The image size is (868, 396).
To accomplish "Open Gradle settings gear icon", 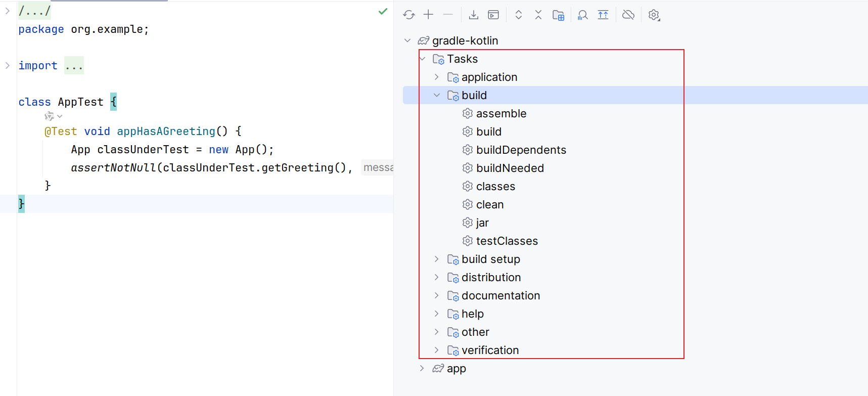I will click(654, 15).
